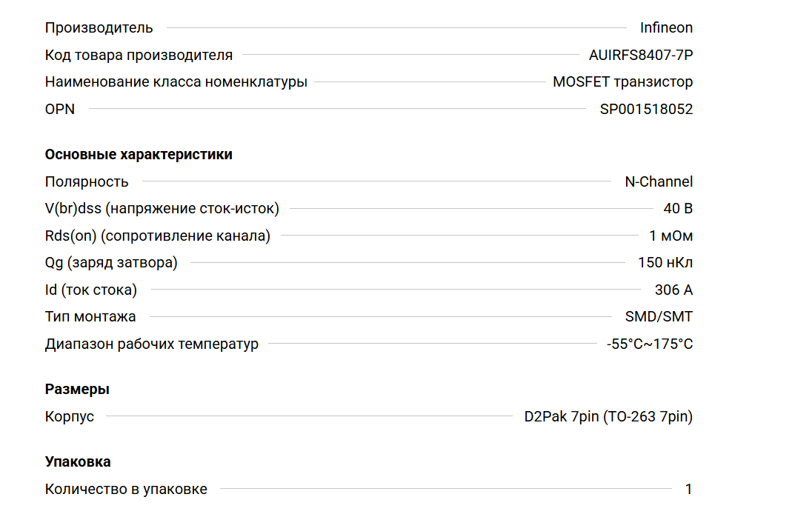Viewport: 812px width, 517px height.
Task: Click the "Основные характеристики" section heading
Action: click(x=139, y=155)
